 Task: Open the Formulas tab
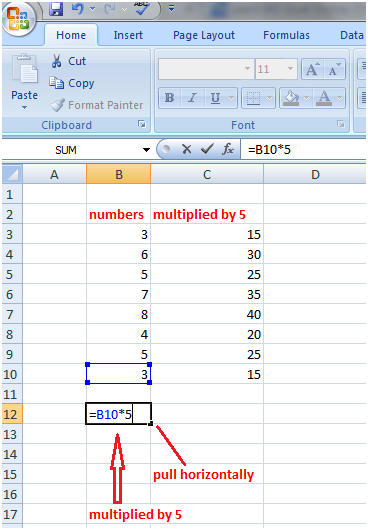(x=286, y=35)
